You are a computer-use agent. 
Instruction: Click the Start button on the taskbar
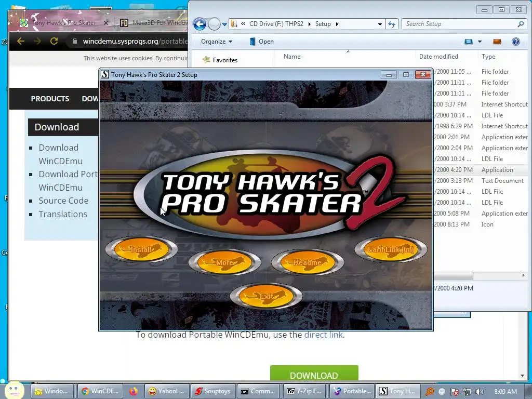click(x=14, y=390)
